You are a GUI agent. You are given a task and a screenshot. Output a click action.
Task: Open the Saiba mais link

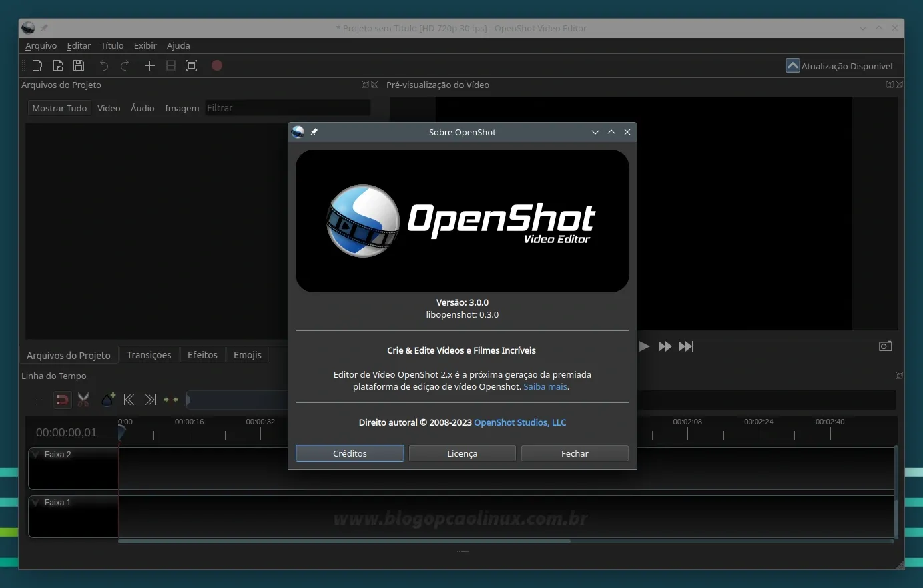[x=545, y=386]
